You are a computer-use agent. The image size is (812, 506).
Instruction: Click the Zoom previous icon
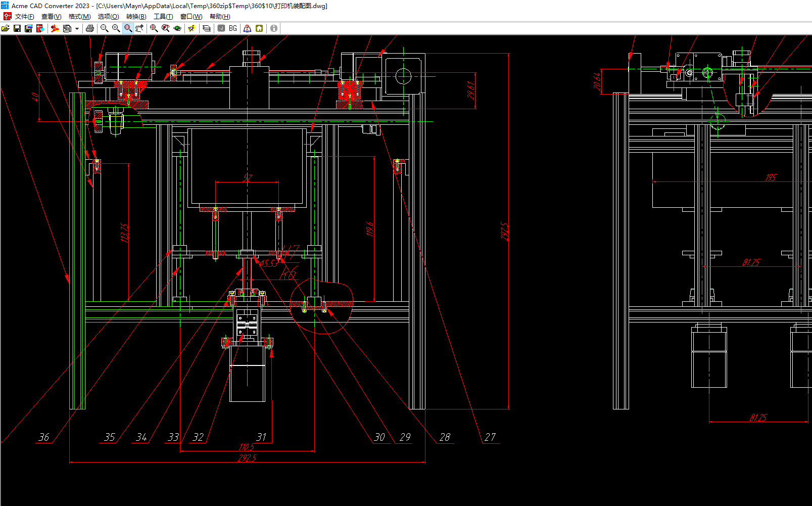point(166,28)
